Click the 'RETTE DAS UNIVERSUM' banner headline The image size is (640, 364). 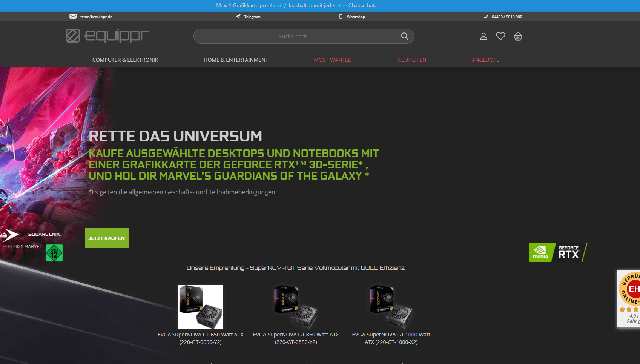click(x=175, y=136)
